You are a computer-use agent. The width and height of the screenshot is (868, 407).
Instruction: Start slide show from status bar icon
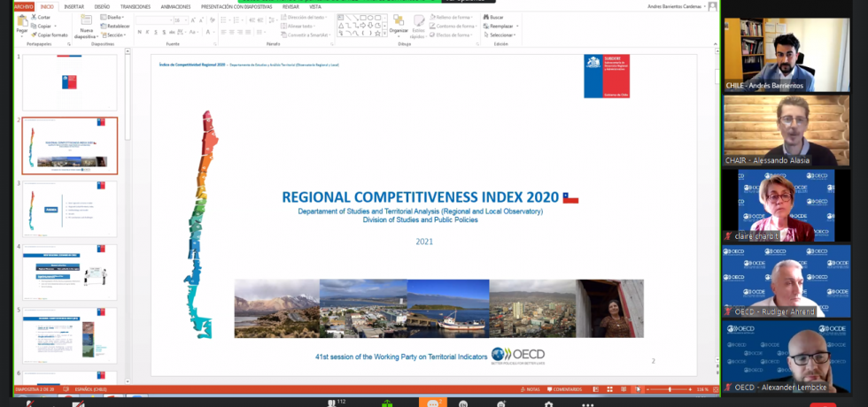(638, 389)
